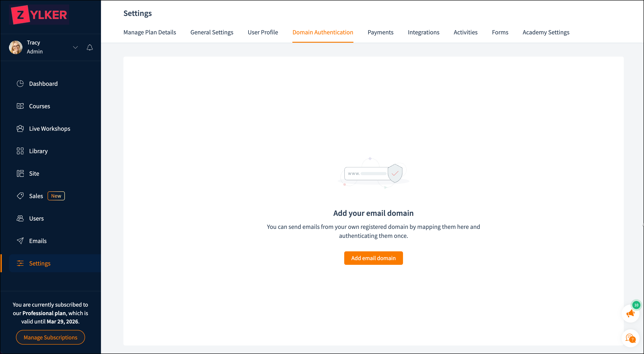644x354 pixels.
Task: Click the Zylker logo
Action: (39, 15)
